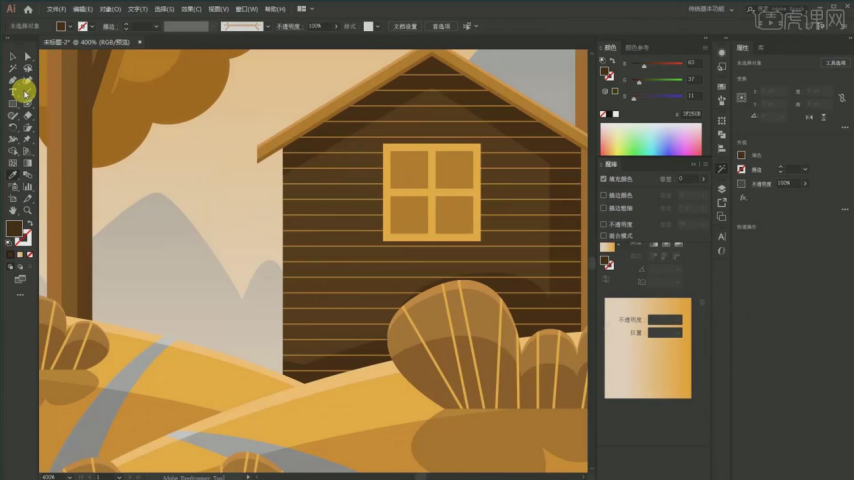The width and height of the screenshot is (854, 481).
Task: Enable the 描边颜色 checkbox
Action: coord(603,195)
